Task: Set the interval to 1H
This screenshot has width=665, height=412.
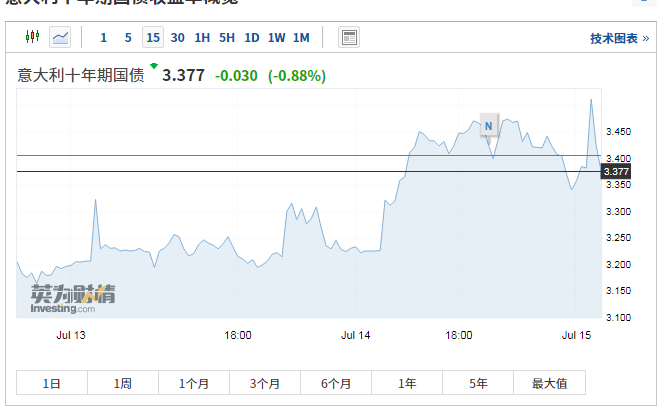Action: pos(202,38)
